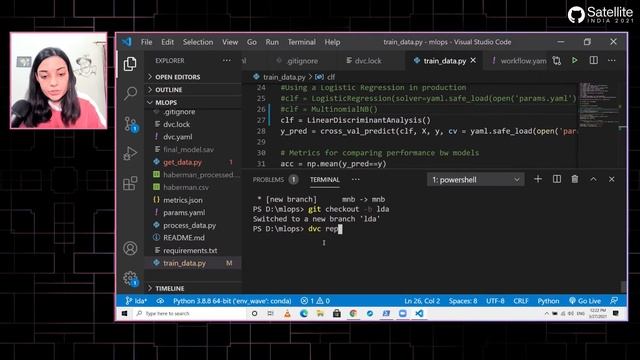The width and height of the screenshot is (640, 360).
Task: Close the train_data.py tab
Action: [473, 60]
